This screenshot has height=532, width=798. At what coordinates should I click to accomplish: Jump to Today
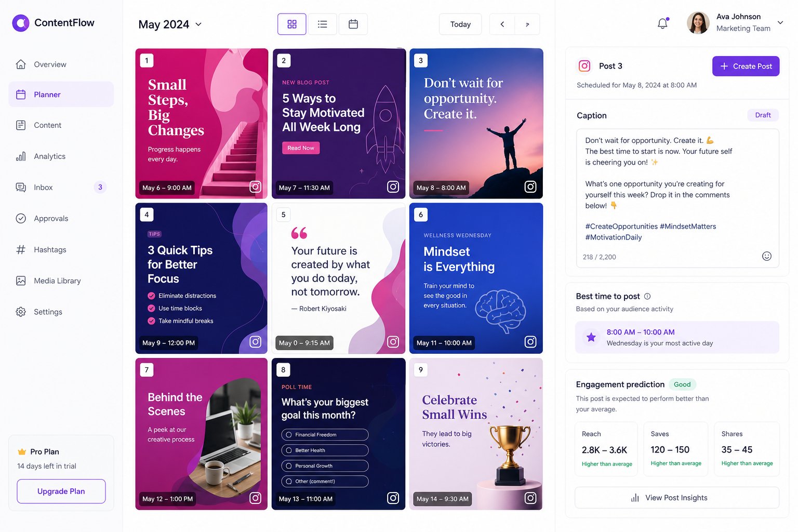tap(460, 24)
